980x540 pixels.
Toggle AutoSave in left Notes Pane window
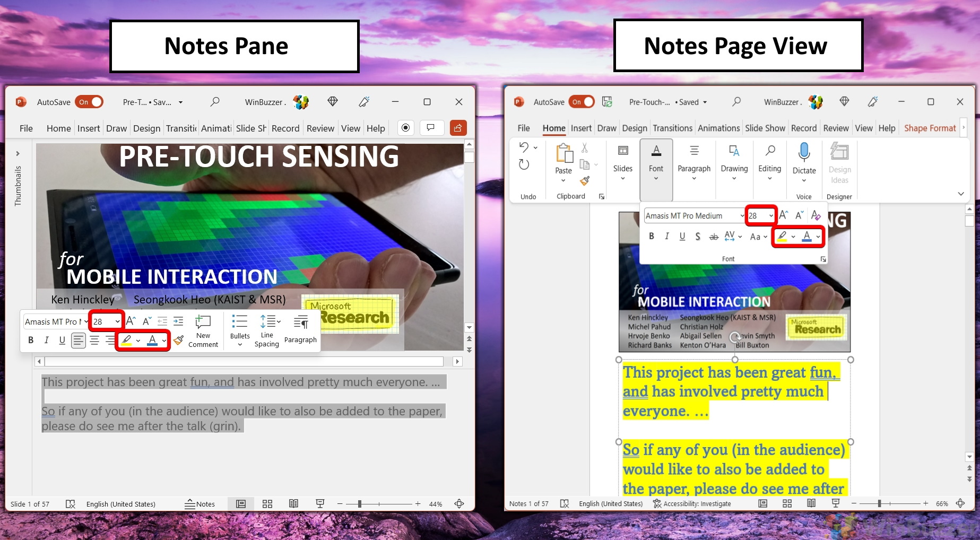(89, 102)
